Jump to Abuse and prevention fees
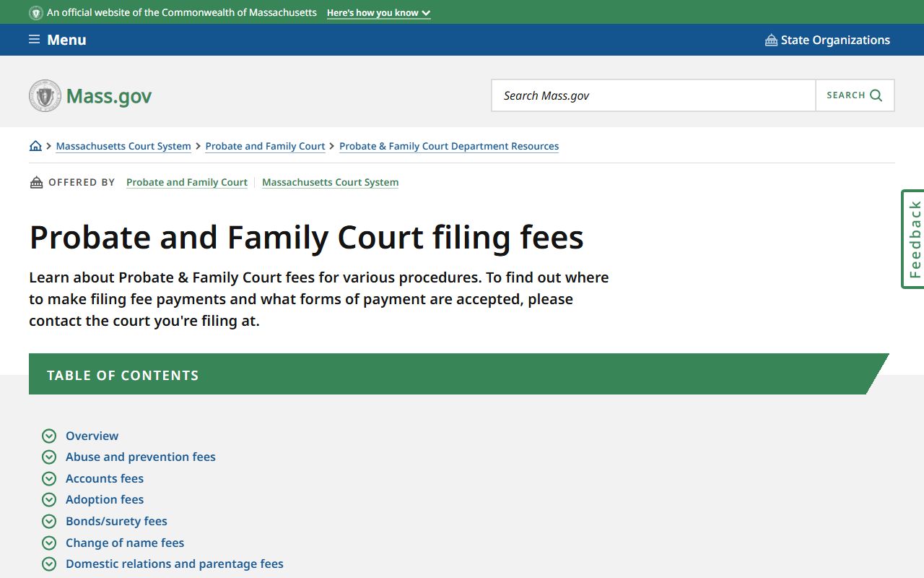 coord(141,457)
